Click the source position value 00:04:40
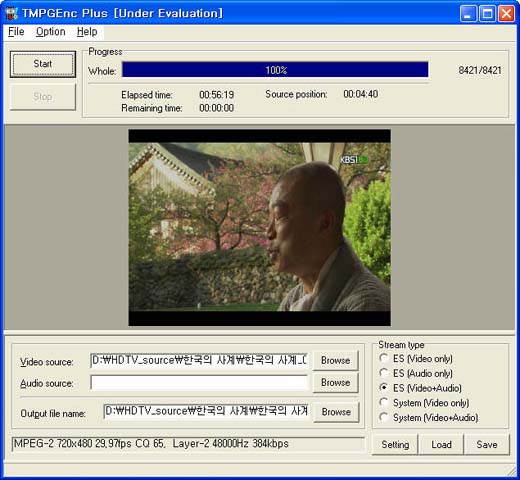 [361, 94]
